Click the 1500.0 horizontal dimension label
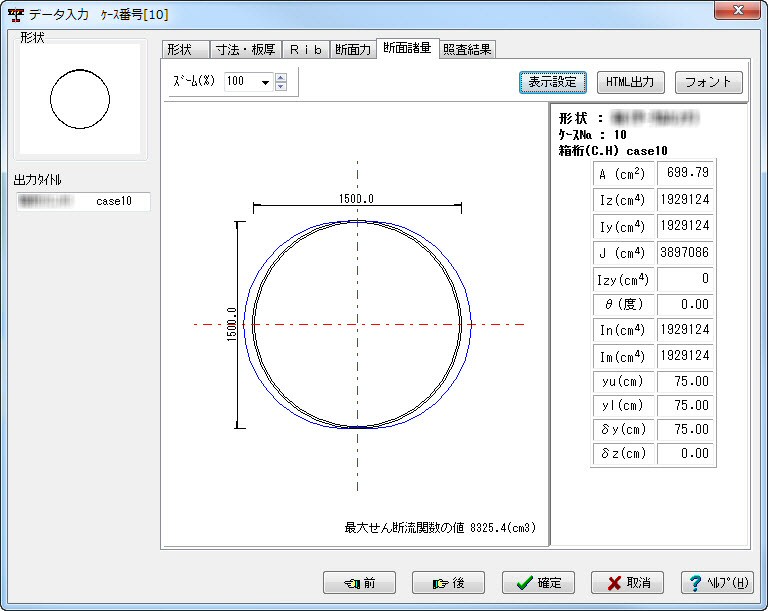Screen dimensions: 768x611 tap(356, 199)
